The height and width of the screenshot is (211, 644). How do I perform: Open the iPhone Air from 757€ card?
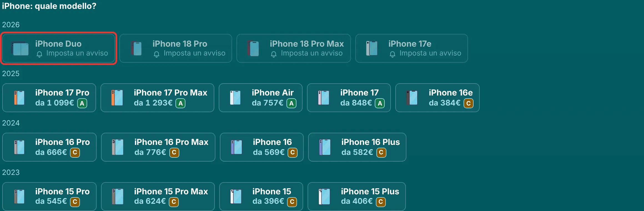[261, 98]
